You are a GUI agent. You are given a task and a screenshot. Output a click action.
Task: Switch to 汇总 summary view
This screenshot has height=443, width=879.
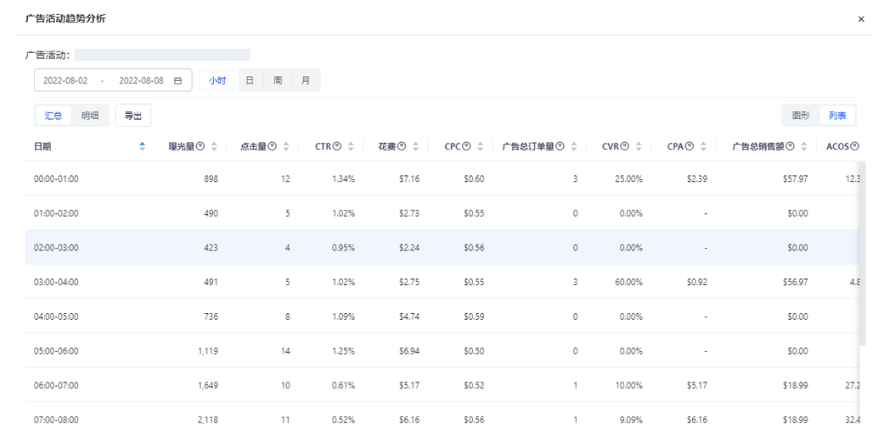pos(52,115)
